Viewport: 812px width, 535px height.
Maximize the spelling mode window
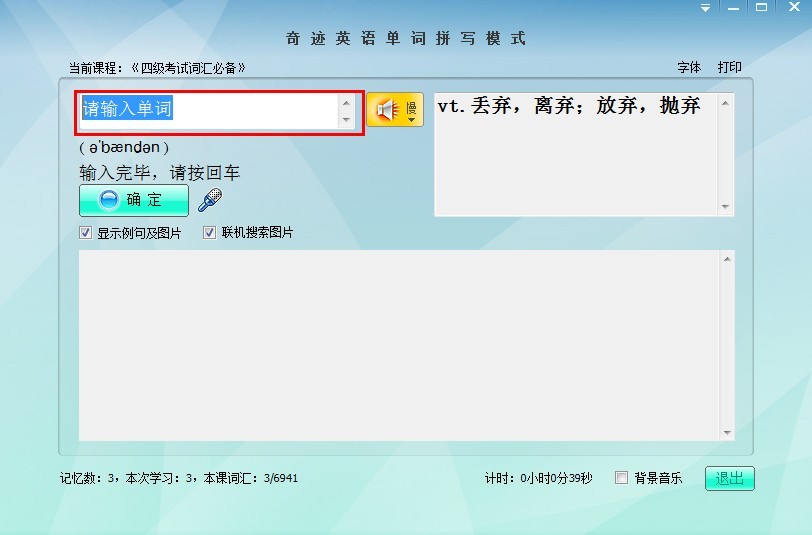click(761, 8)
